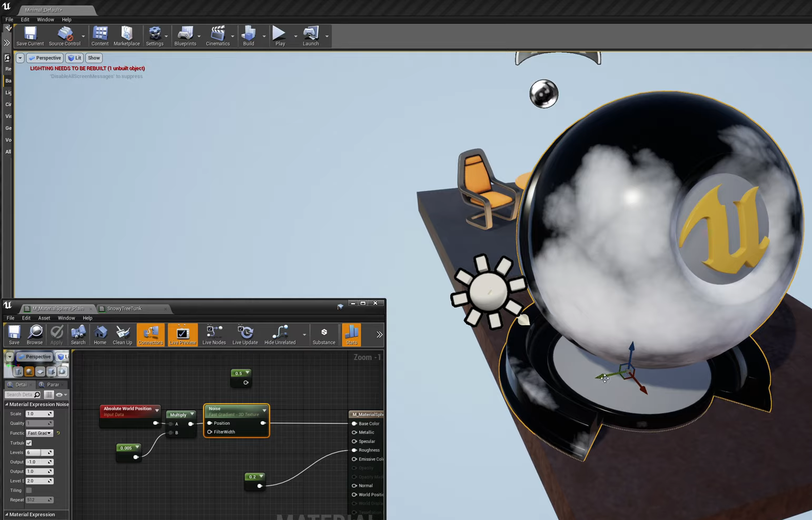Click the main viewport Perspective button
Image resolution: width=812 pixels, height=520 pixels.
[45, 58]
